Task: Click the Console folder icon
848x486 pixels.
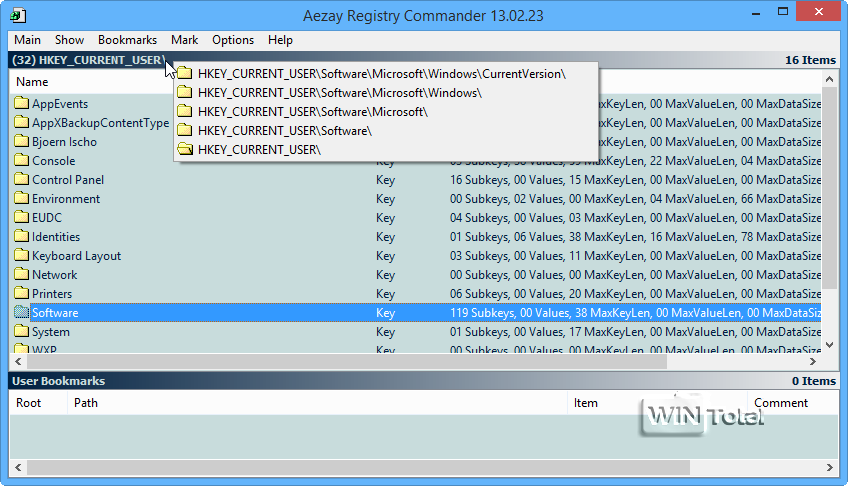Action: point(22,159)
